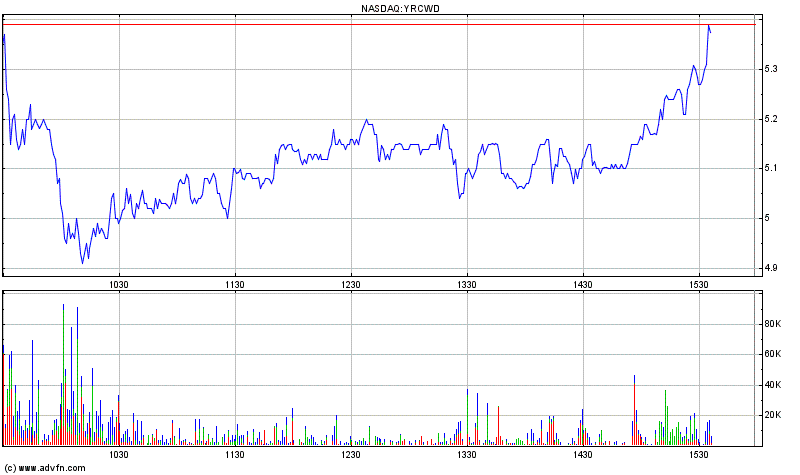Click the 1030 time label under the volume chart

119,454
